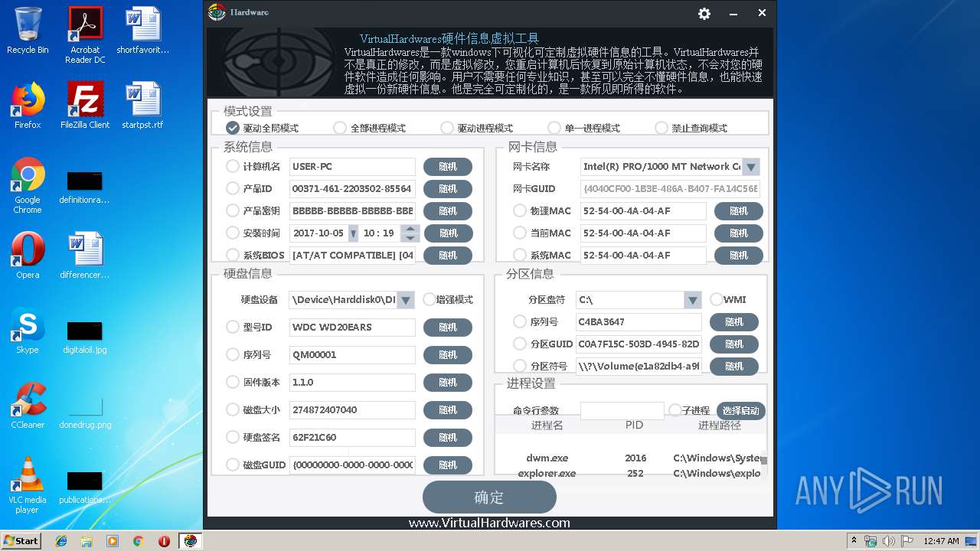
Task: Click the install time spinner arrows
Action: tap(410, 233)
